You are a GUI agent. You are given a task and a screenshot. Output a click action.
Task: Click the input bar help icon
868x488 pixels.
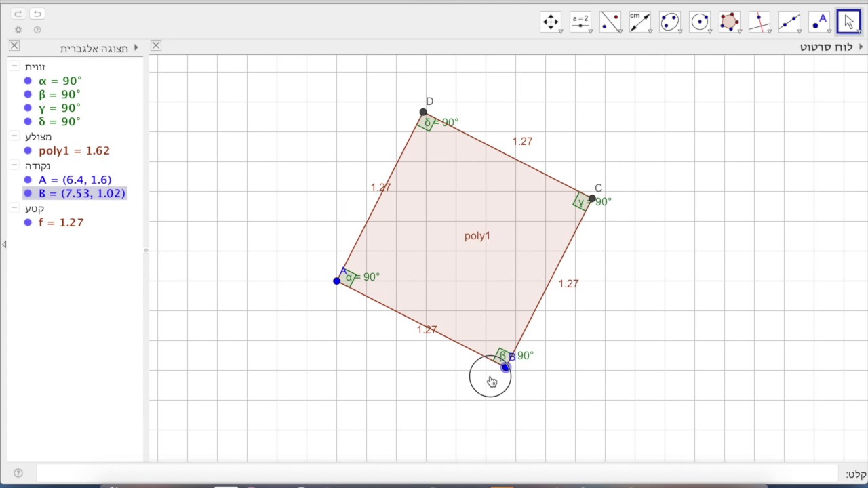coord(18,473)
